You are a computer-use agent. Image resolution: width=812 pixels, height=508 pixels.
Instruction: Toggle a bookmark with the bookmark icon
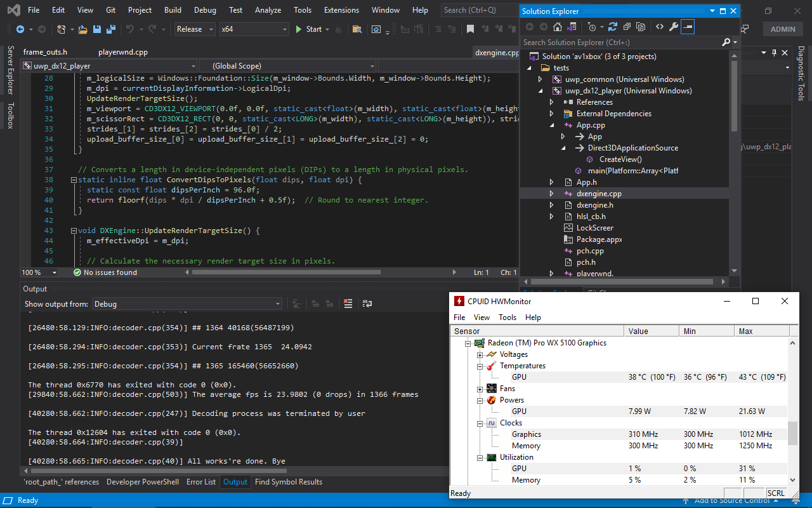[470, 29]
